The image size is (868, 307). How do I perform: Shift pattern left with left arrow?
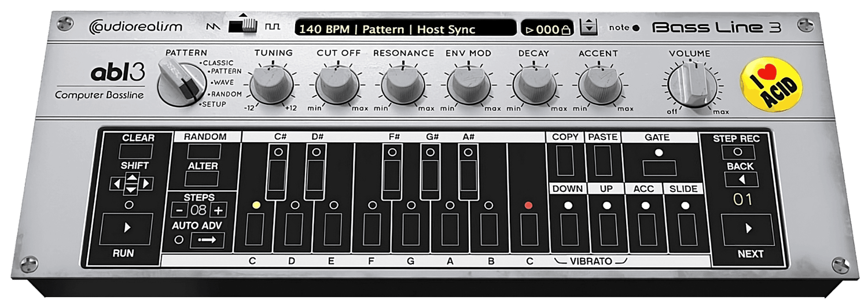pyautogui.click(x=116, y=184)
